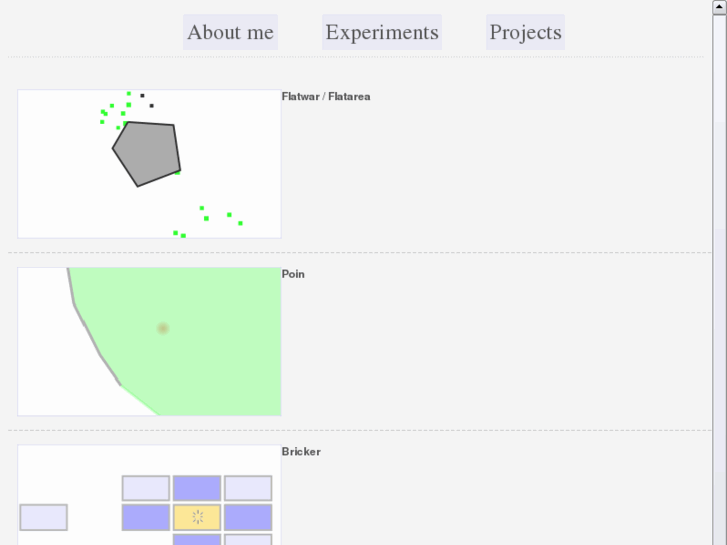Click the light brick at top left of grid
Screen dimensions: 727x545
(x=146, y=488)
